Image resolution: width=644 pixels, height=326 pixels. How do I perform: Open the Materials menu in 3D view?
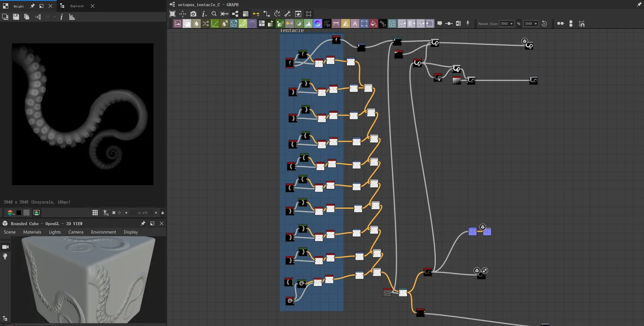tap(32, 232)
